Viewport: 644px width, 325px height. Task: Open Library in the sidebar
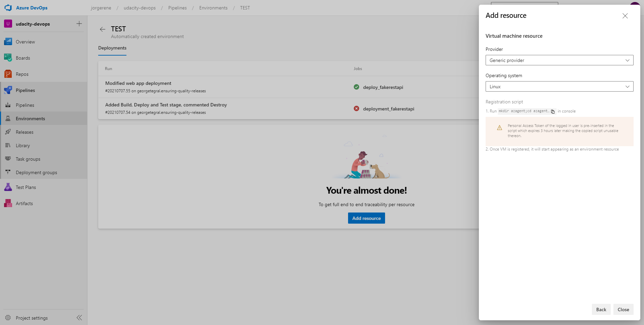coord(44,145)
